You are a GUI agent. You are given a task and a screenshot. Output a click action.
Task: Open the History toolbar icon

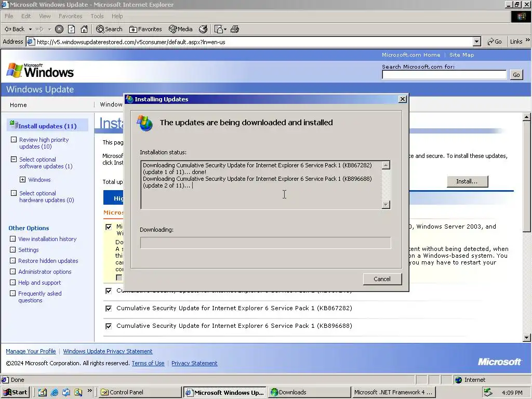203,29
